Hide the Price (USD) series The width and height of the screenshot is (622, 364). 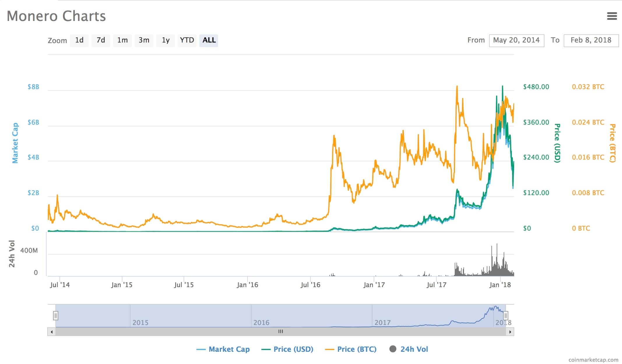(x=287, y=349)
